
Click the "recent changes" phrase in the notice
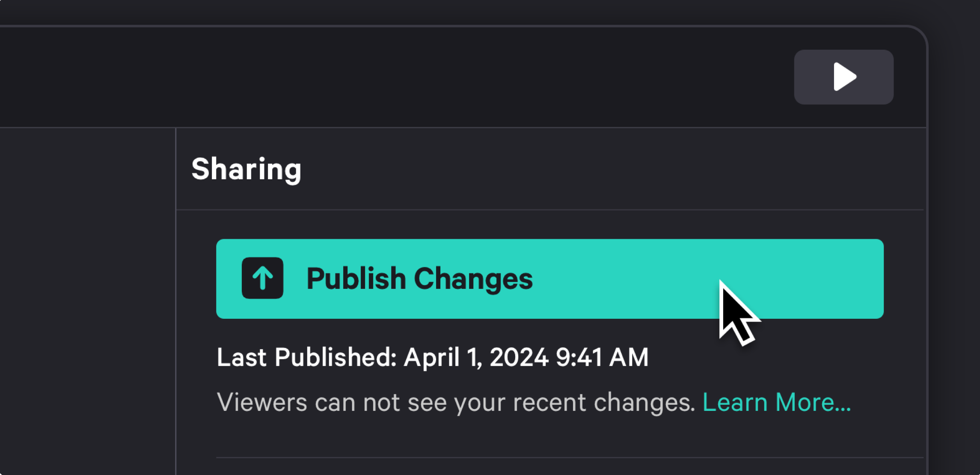603,402
